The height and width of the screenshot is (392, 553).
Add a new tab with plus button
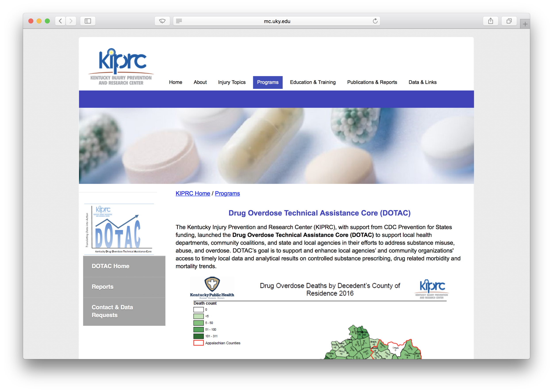(525, 24)
